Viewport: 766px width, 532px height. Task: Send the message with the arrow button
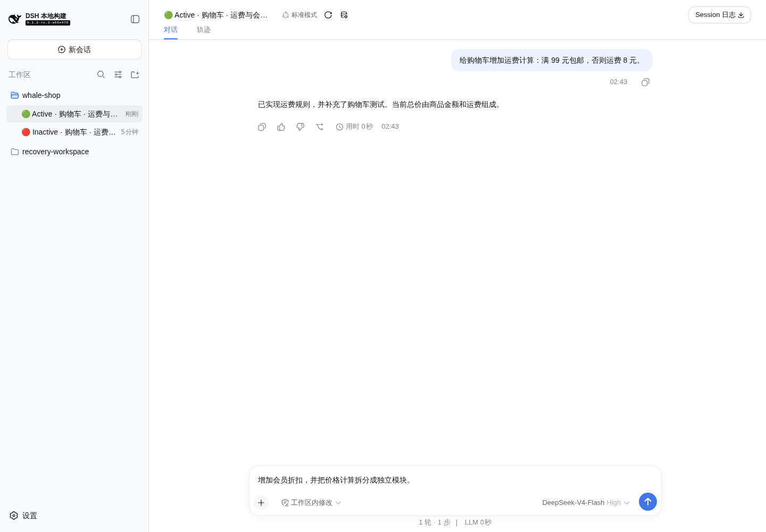(x=648, y=502)
